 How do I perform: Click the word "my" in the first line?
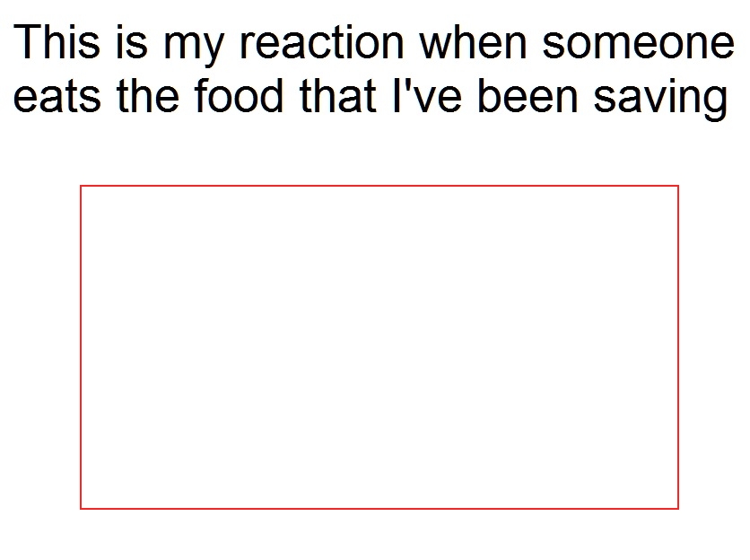[x=194, y=47]
